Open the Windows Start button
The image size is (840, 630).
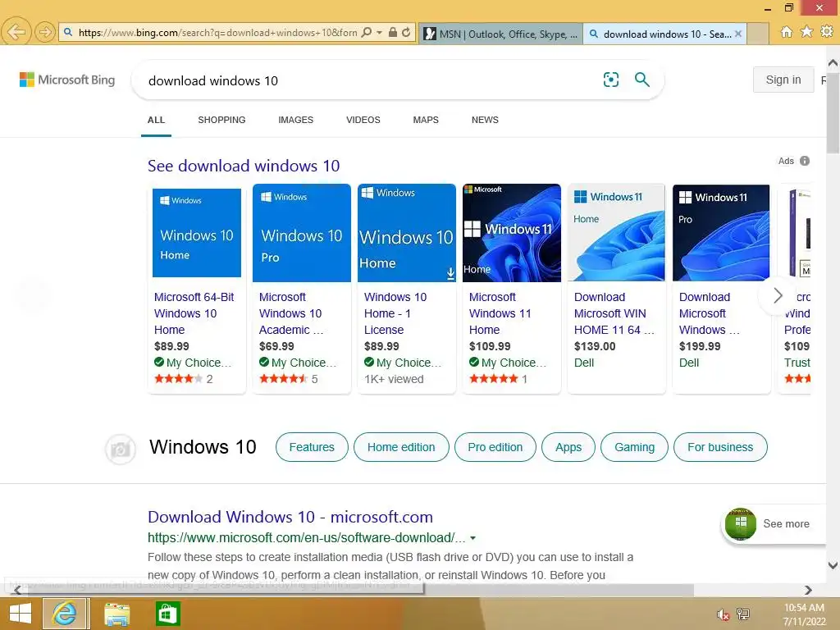point(21,614)
